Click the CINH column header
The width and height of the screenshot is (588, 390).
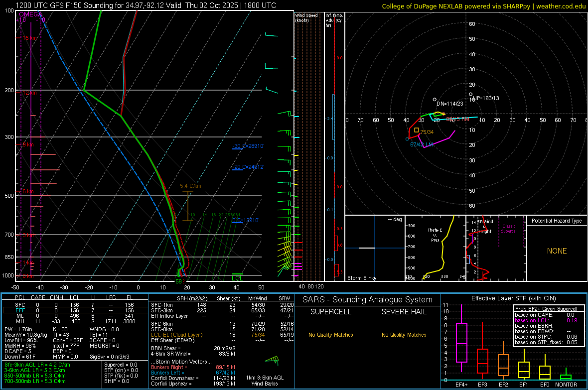(56, 297)
